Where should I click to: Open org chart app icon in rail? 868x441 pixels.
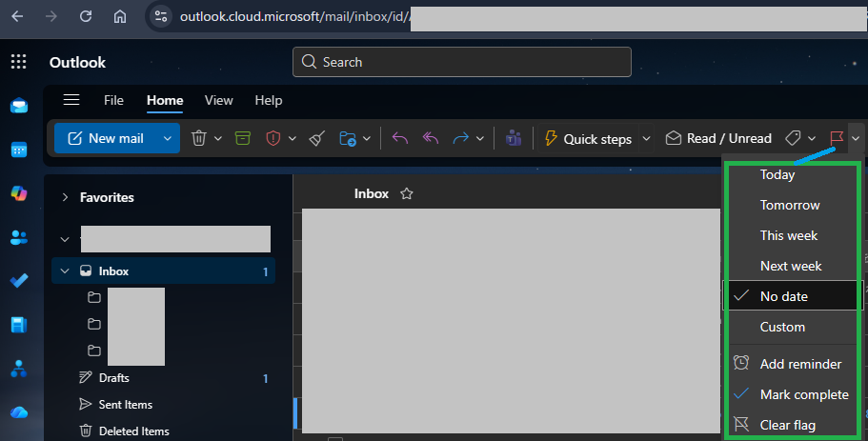click(19, 369)
